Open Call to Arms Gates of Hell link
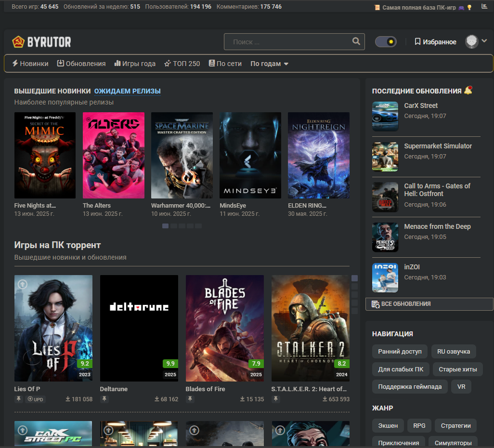This screenshot has height=448, width=494. 437,190
